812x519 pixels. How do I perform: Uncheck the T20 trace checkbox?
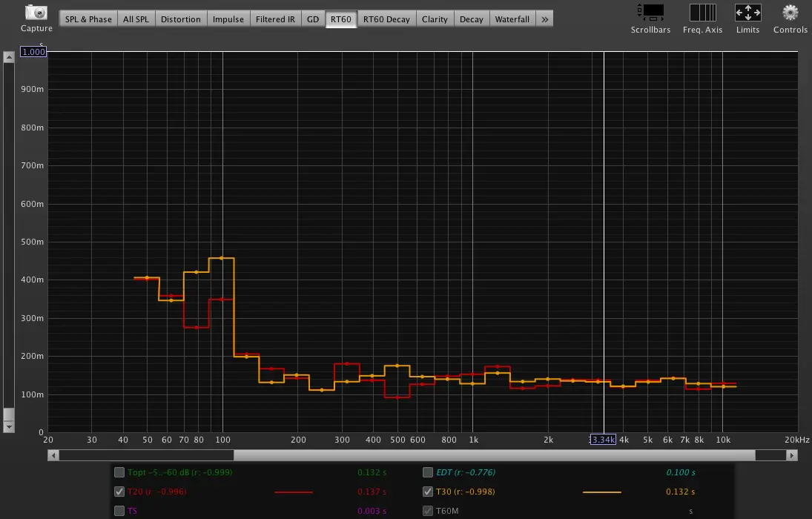119,492
